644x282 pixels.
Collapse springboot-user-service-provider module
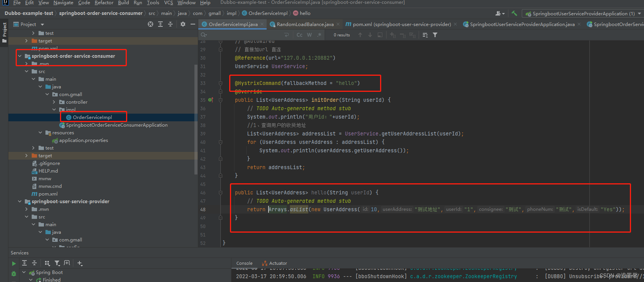coord(19,201)
